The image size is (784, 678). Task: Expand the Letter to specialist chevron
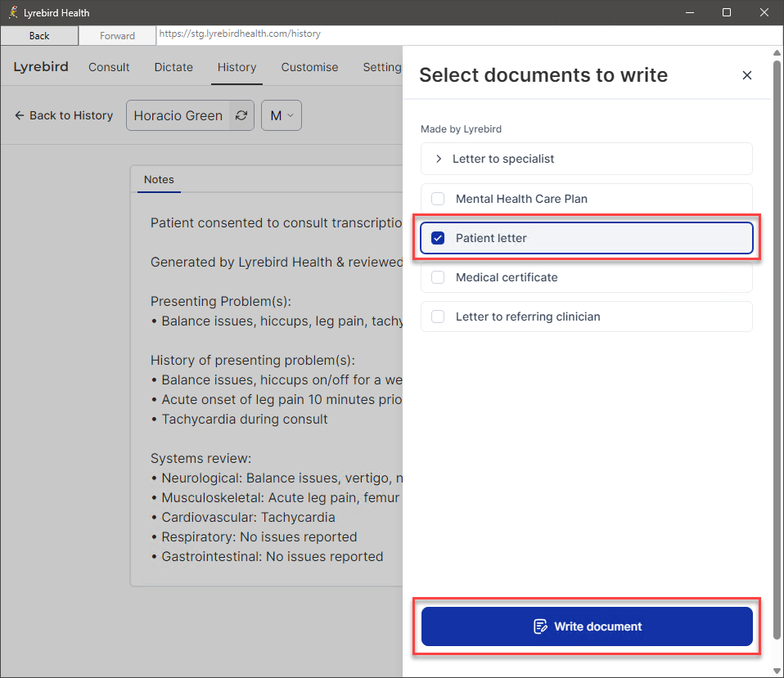click(x=439, y=159)
